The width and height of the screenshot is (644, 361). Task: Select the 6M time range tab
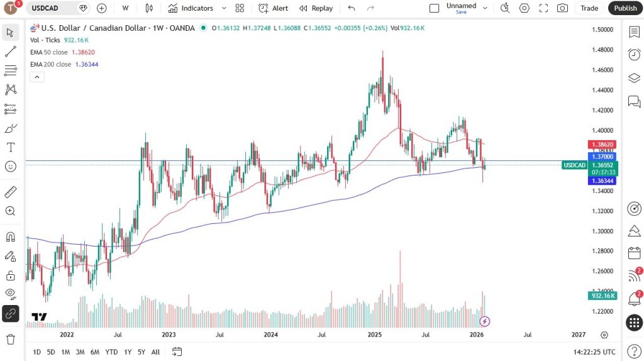pyautogui.click(x=94, y=352)
